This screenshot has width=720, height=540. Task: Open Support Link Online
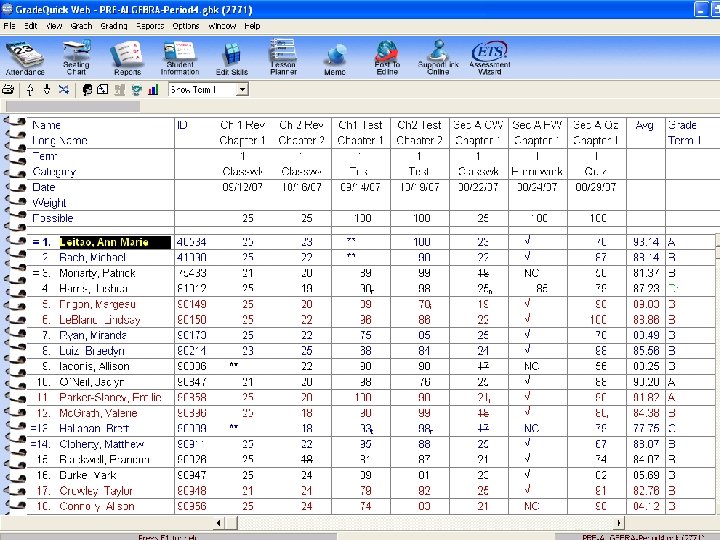point(438,57)
